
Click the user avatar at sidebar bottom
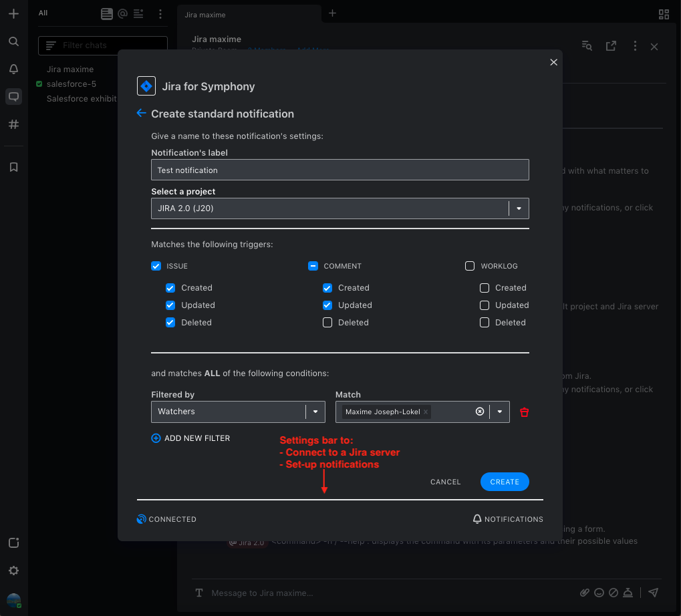click(x=13, y=601)
